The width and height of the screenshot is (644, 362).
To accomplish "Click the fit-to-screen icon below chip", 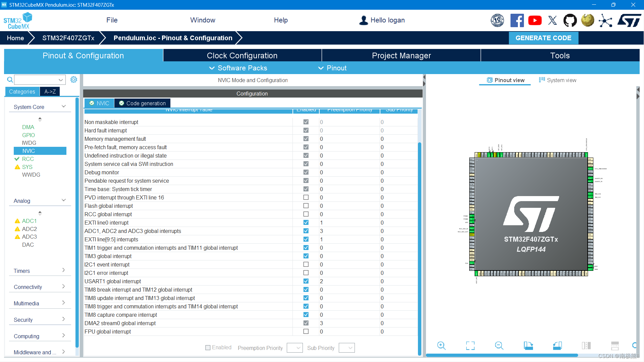I will [470, 346].
